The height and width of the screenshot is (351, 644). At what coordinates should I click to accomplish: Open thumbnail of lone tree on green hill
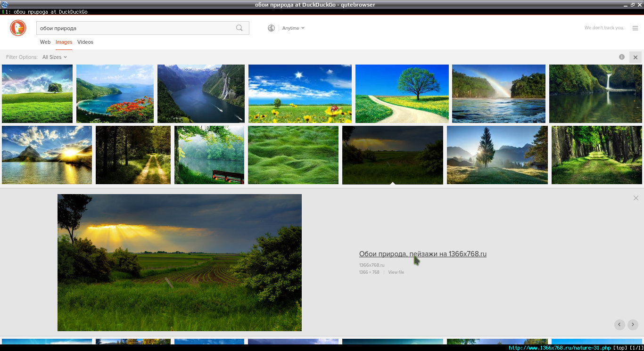click(37, 94)
